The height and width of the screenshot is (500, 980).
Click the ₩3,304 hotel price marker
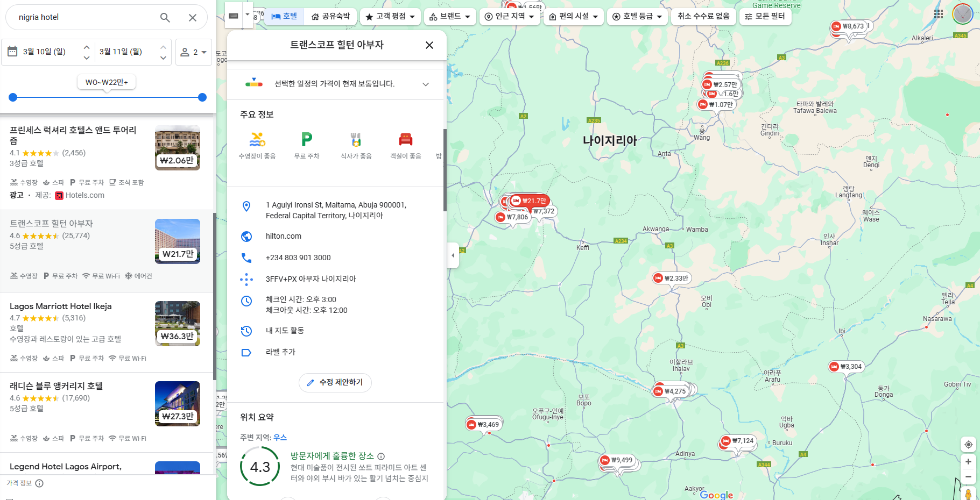pyautogui.click(x=847, y=367)
